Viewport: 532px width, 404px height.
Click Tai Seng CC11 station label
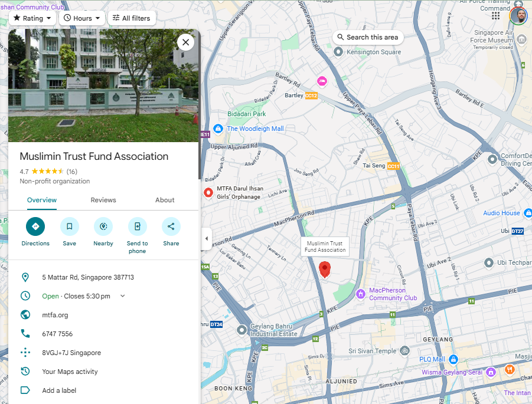pos(381,166)
